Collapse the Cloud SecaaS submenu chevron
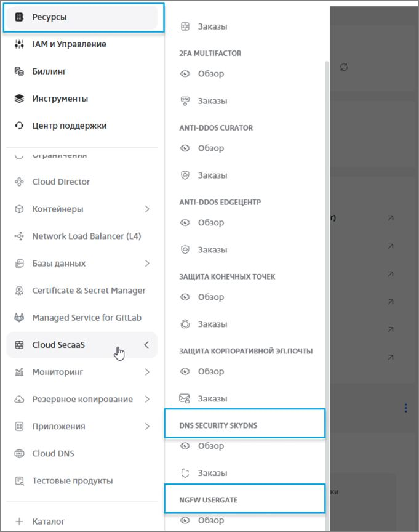The width and height of the screenshot is (419, 532). [146, 345]
